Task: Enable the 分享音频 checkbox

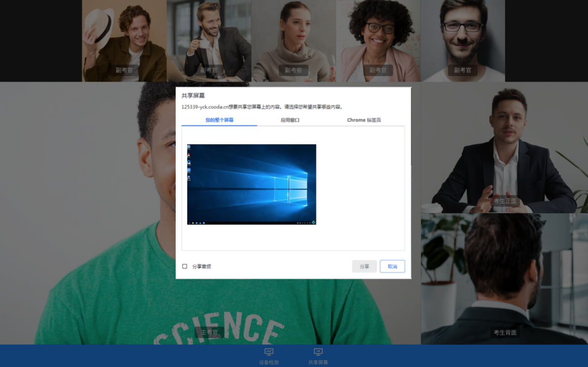Action: [x=185, y=266]
